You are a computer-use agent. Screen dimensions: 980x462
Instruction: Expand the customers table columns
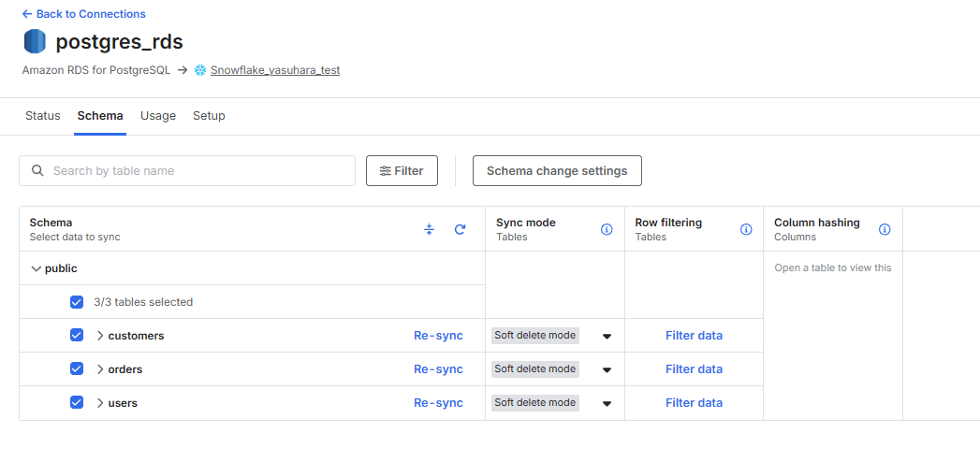pos(100,336)
